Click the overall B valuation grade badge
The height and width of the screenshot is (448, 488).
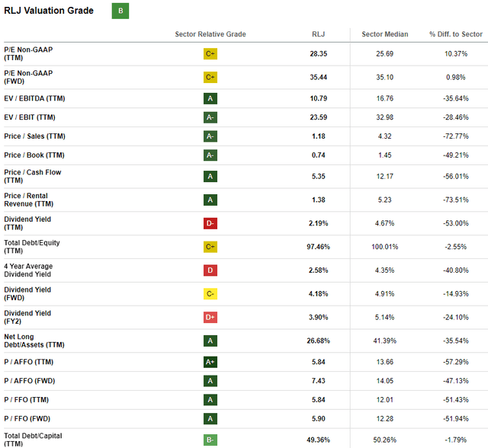pyautogui.click(x=120, y=11)
